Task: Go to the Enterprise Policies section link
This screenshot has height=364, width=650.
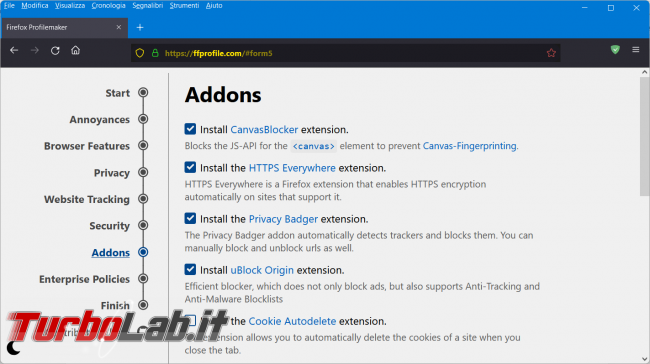Action: tap(84, 279)
